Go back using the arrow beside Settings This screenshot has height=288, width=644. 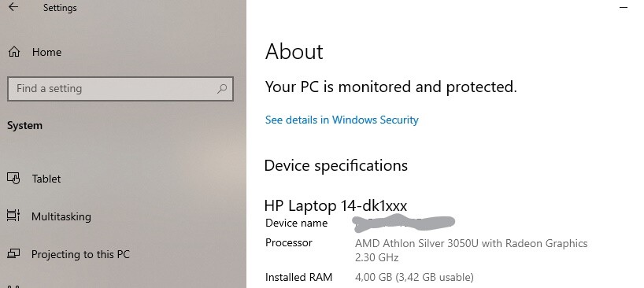point(13,6)
